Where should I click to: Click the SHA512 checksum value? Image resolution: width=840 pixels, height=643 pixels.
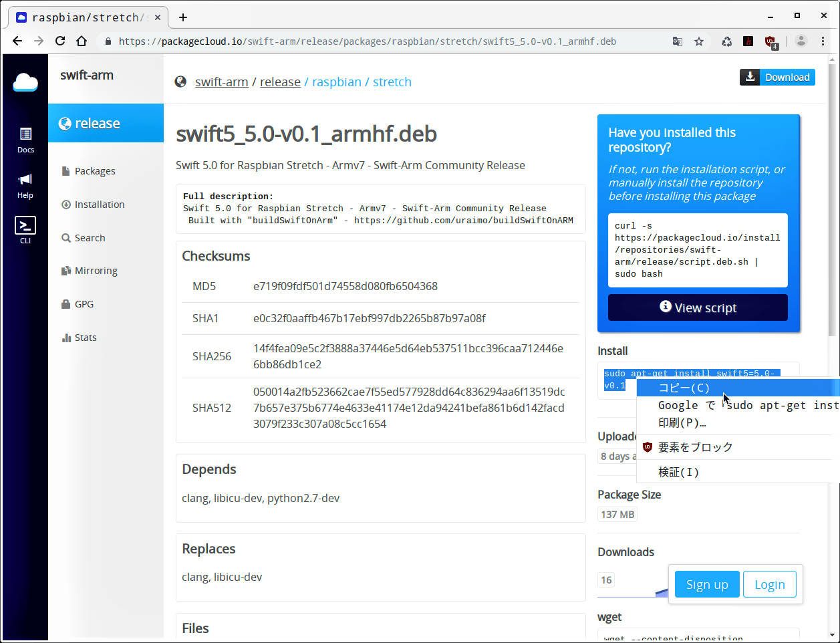point(409,408)
